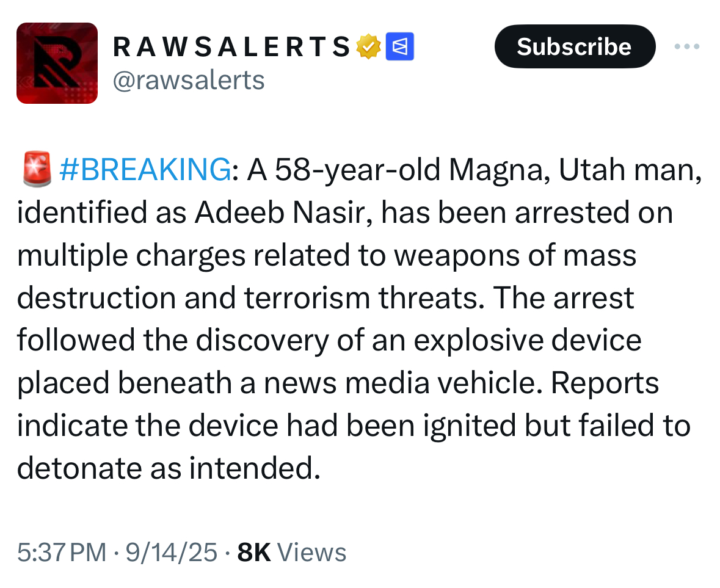720x588 pixels.
Task: View the 8K Views count
Action: (291, 553)
